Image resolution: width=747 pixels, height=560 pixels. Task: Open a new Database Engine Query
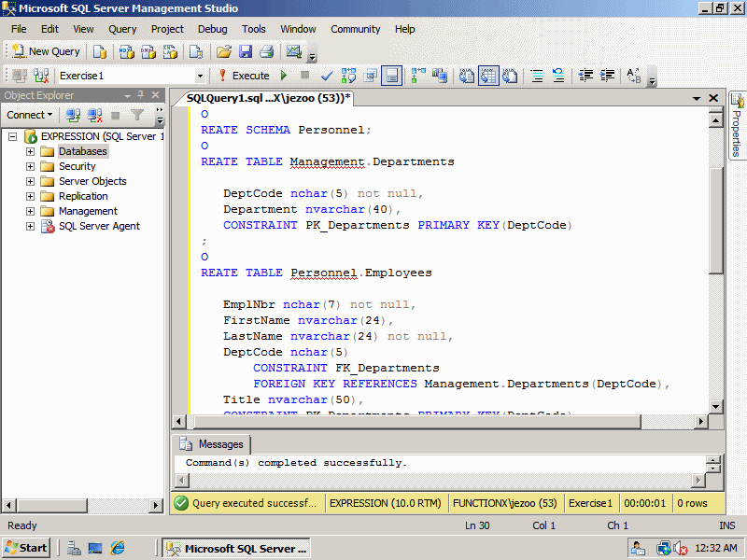[x=100, y=51]
